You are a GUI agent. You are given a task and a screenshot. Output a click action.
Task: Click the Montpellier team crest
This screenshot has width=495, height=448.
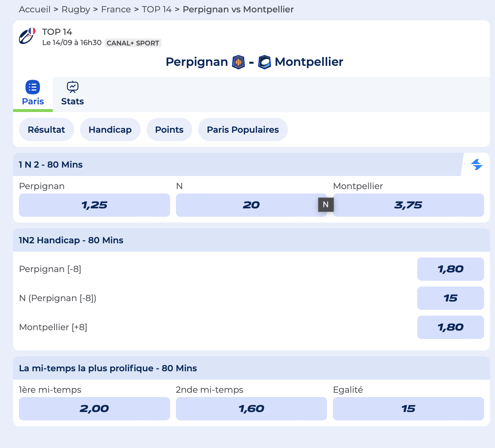(x=265, y=62)
